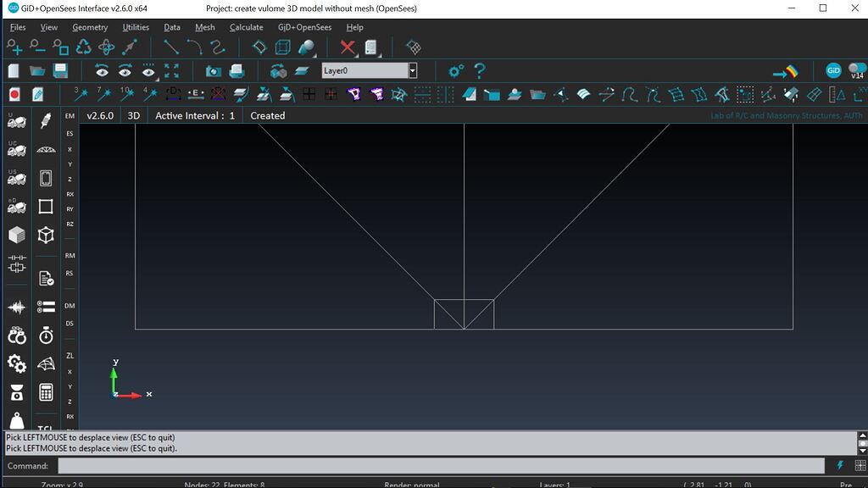Expand the list icon flyout beside Delete

[371, 47]
